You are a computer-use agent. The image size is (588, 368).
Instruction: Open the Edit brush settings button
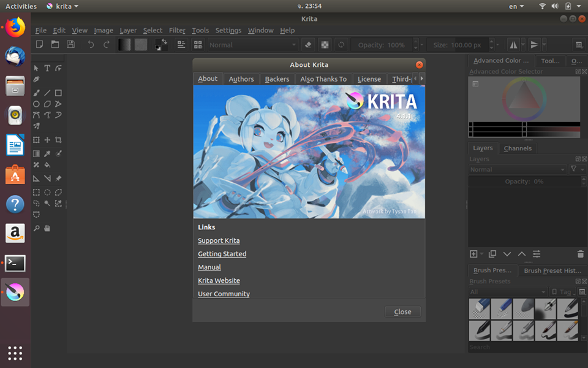181,45
